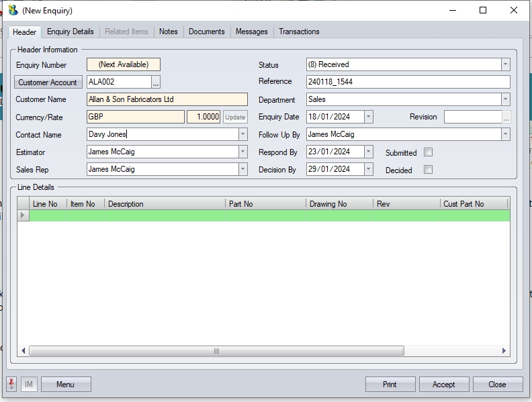This screenshot has height=402, width=532.
Task: Click the Print button
Action: (390, 385)
